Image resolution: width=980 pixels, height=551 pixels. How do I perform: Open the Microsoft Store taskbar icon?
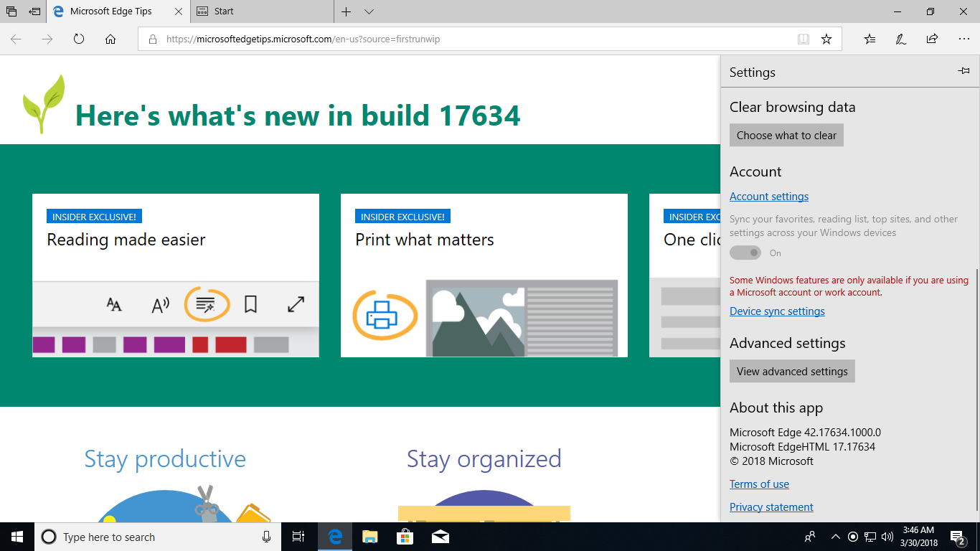(x=405, y=537)
